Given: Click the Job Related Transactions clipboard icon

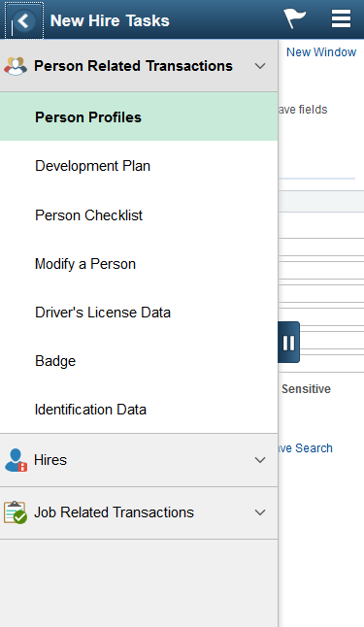Looking at the screenshot, I should pyautogui.click(x=16, y=512).
